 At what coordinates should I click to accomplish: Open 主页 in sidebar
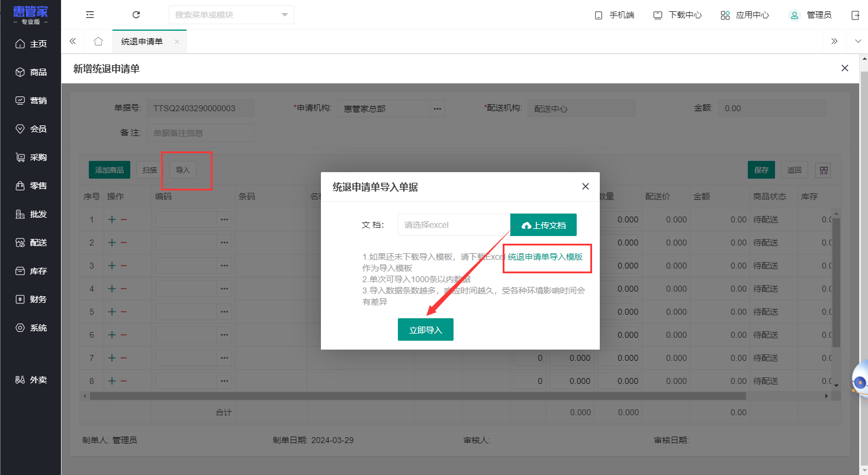(31, 44)
